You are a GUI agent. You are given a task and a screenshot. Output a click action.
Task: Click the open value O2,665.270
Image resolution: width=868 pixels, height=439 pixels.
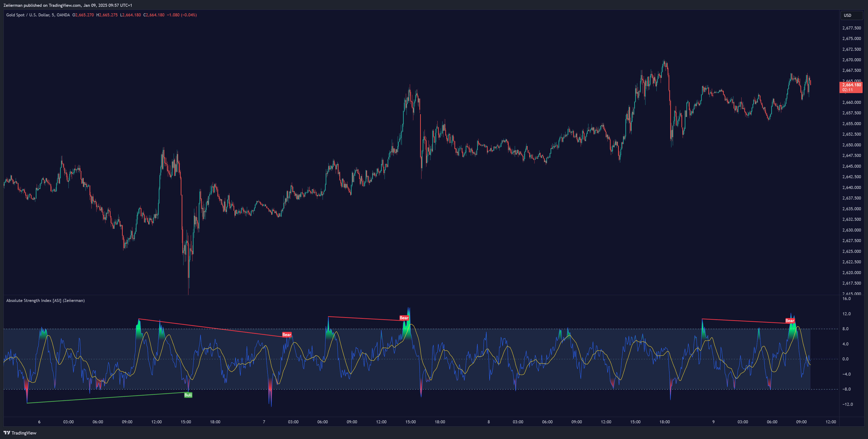(83, 15)
